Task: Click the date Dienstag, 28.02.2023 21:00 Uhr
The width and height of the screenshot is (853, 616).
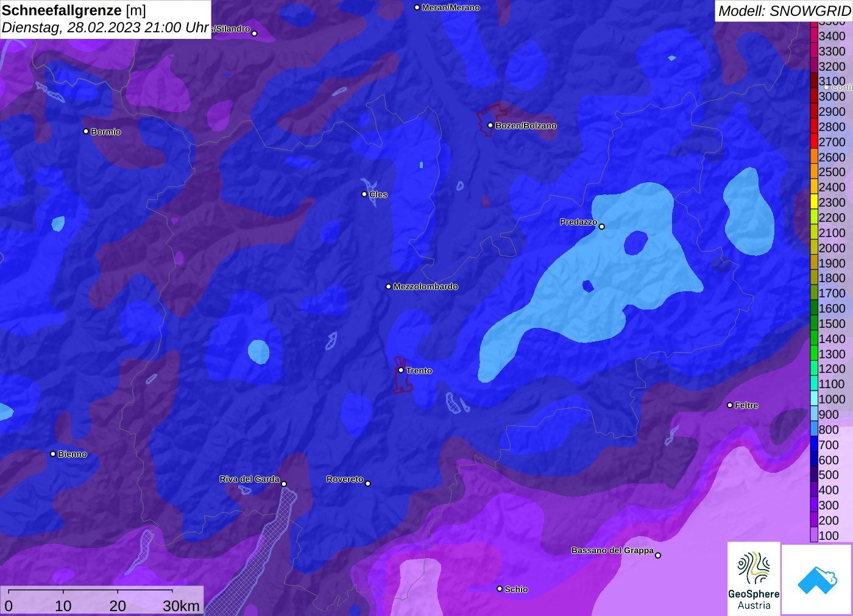Action: [x=105, y=28]
